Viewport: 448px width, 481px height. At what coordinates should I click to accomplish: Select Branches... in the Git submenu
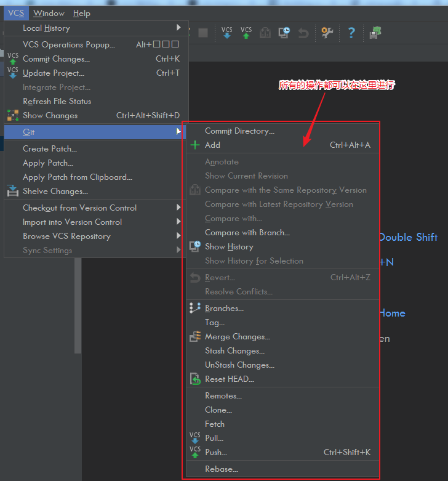point(224,309)
